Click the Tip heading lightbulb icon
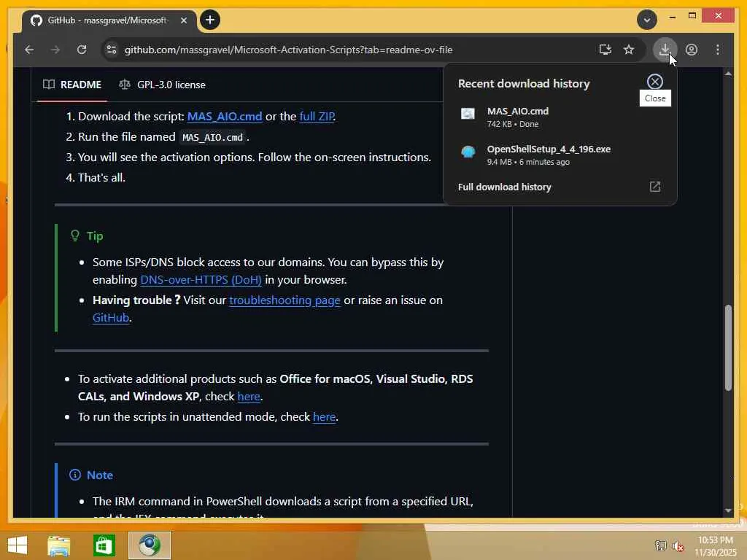Viewport: 747px width, 560px height. (75, 236)
